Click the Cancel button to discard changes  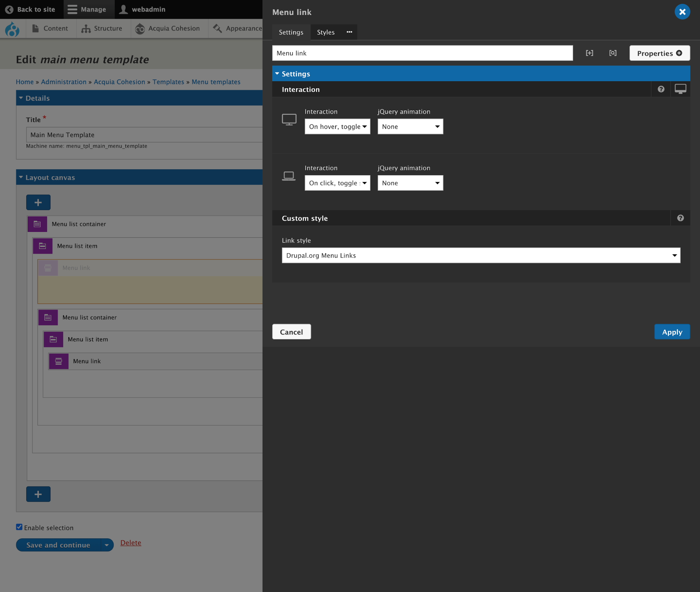pyautogui.click(x=292, y=332)
